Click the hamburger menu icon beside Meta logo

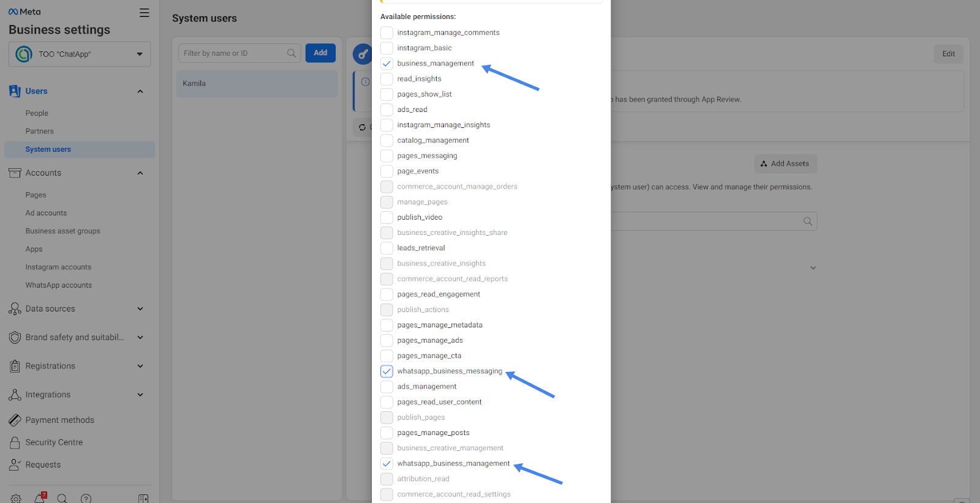(x=144, y=12)
